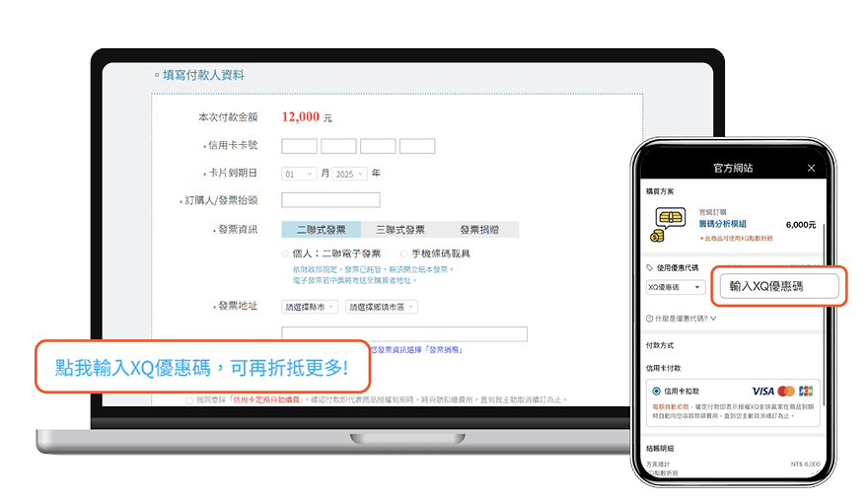The width and height of the screenshot is (868, 503).
Task: Click the JCB card logo
Action: click(806, 392)
